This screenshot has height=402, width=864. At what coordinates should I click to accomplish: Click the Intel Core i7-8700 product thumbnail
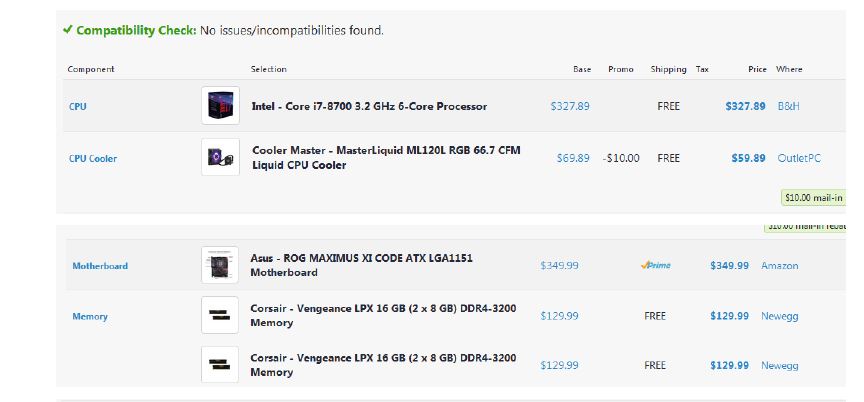click(220, 105)
